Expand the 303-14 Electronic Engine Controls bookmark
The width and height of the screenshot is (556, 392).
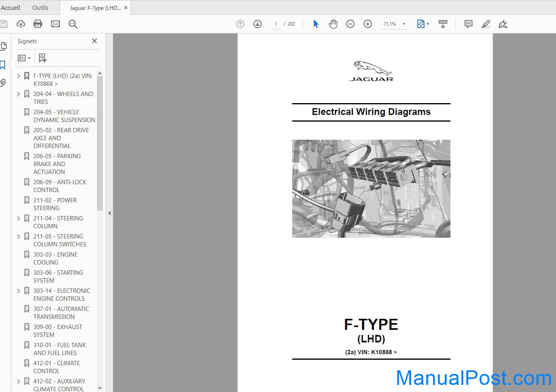[19, 290]
